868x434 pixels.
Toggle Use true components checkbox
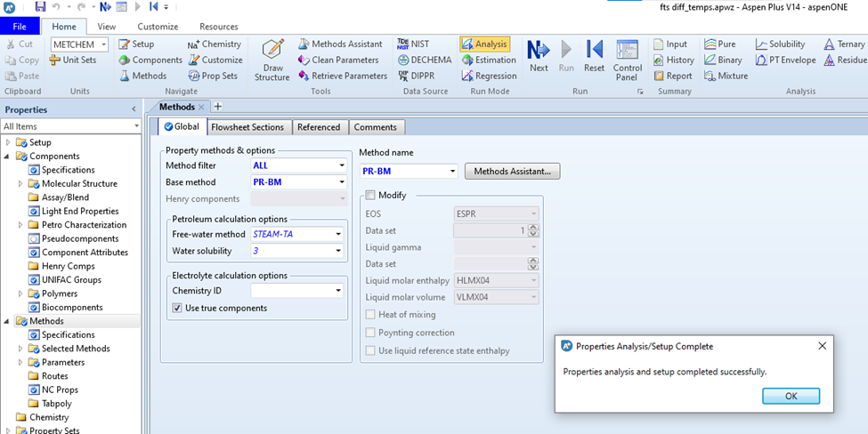(177, 308)
